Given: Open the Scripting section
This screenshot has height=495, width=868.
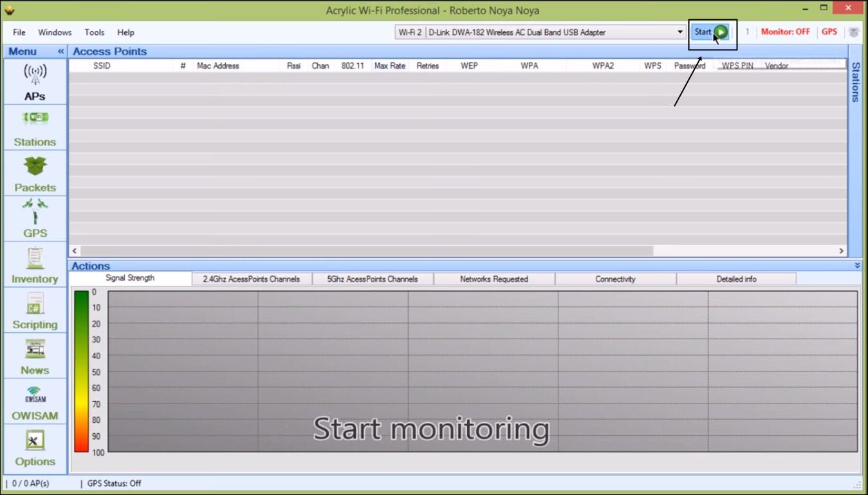Looking at the screenshot, I should pos(35,311).
